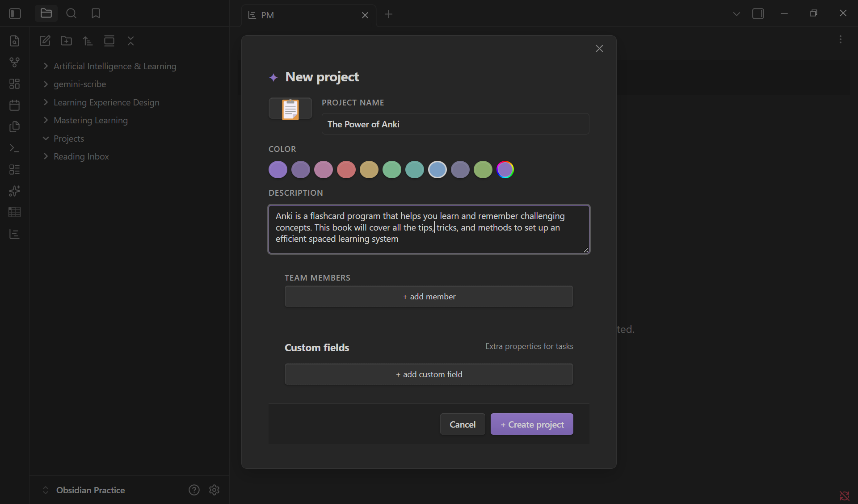This screenshot has width=858, height=504.
Task: Click the project clipboard emoji icon picker
Action: [290, 109]
